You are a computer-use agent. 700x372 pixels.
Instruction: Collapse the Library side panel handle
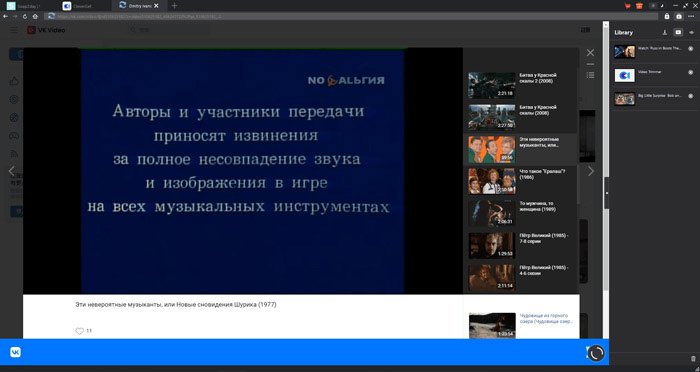click(607, 193)
